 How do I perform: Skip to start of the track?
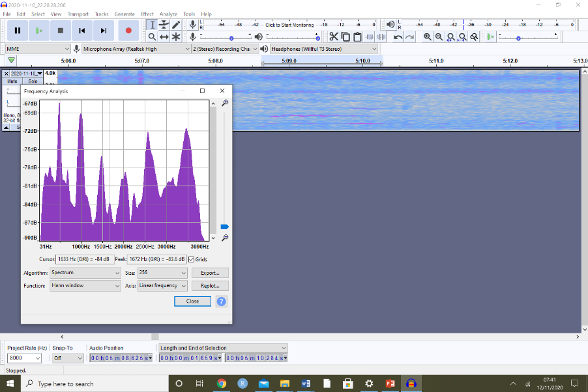click(81, 31)
